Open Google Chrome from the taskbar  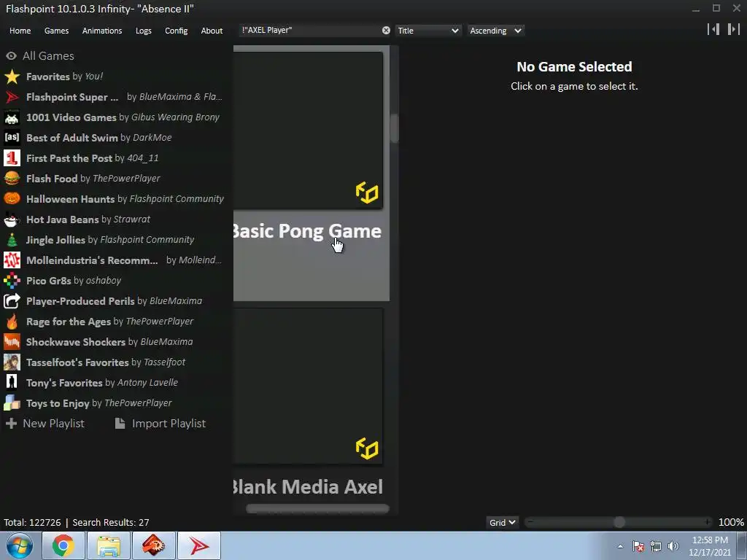coord(63,545)
